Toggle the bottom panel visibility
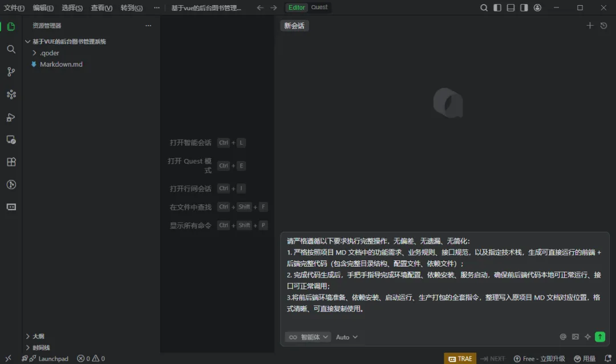 [510, 7]
